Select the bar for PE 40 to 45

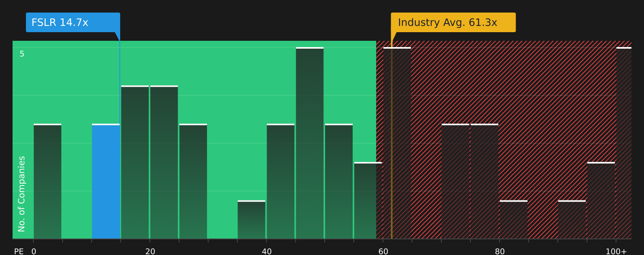click(x=281, y=181)
